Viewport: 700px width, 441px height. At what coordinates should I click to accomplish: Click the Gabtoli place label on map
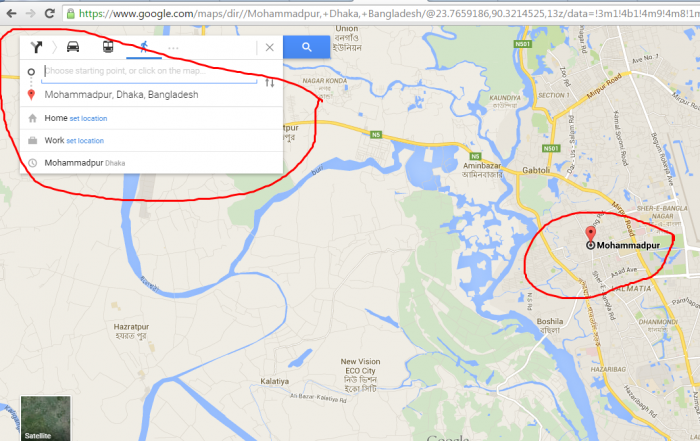(536, 170)
